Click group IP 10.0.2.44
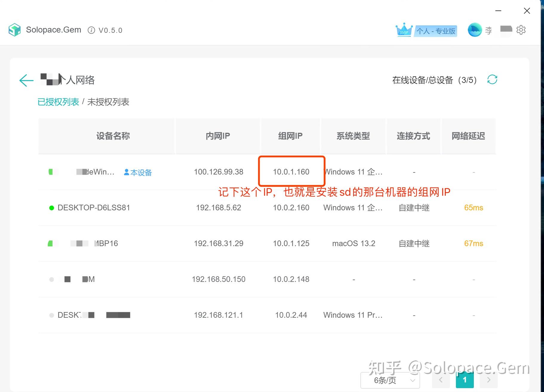Screen dimensions: 544x392 point(291,315)
